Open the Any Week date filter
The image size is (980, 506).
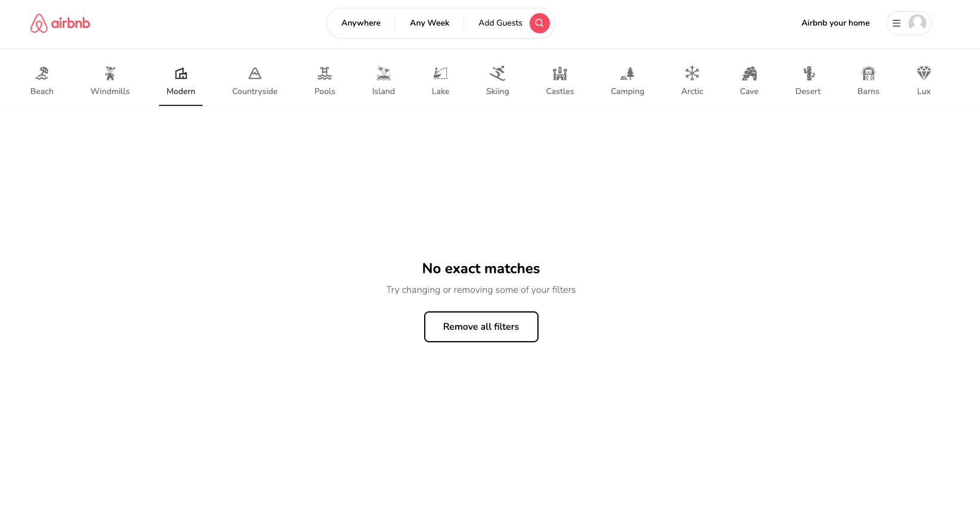click(x=430, y=23)
